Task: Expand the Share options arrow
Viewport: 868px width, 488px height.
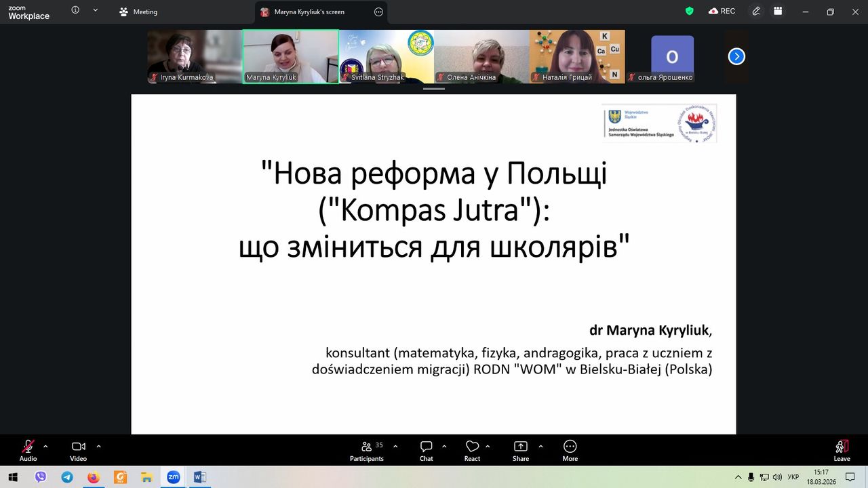Action: 540,446
